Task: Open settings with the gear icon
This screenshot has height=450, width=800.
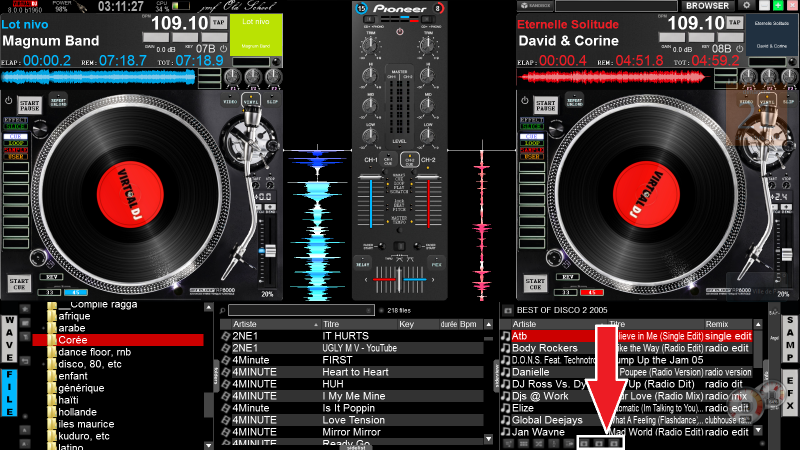Action: click(x=746, y=6)
